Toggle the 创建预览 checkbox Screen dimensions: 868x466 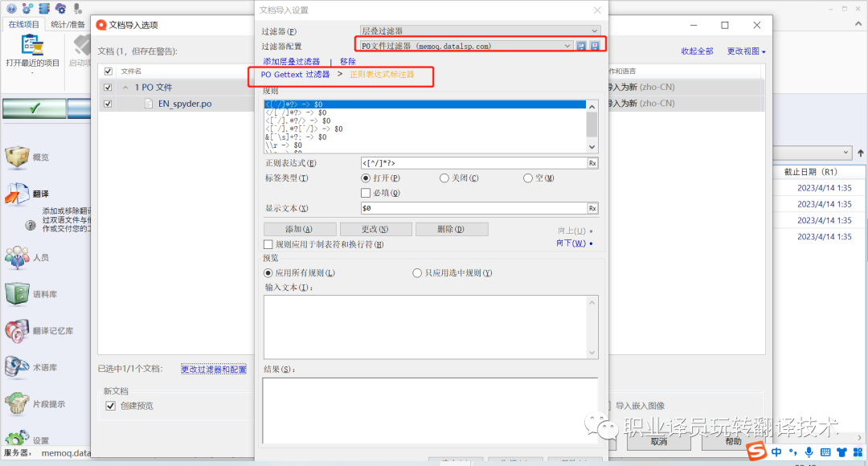(110, 406)
